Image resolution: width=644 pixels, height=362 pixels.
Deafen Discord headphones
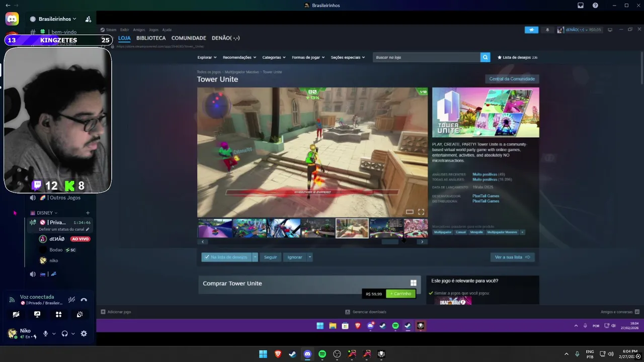coord(64,333)
